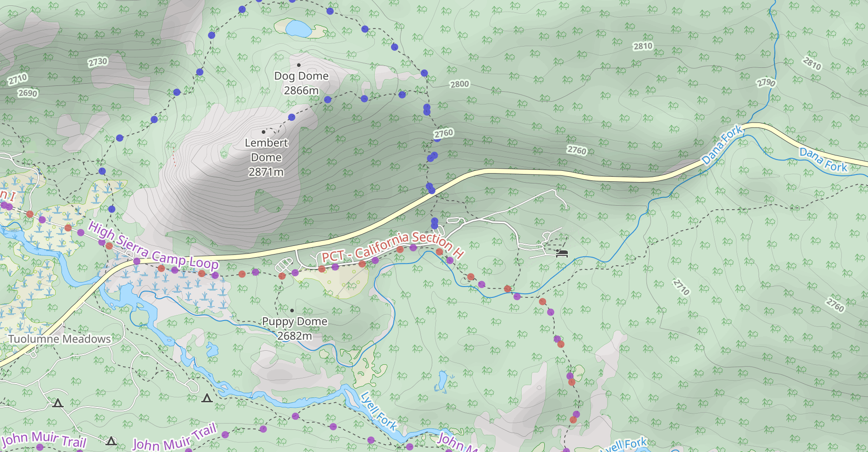This screenshot has height=452, width=868.
Task: Click the Dog Dome peak marker dot
Action: click(x=299, y=65)
